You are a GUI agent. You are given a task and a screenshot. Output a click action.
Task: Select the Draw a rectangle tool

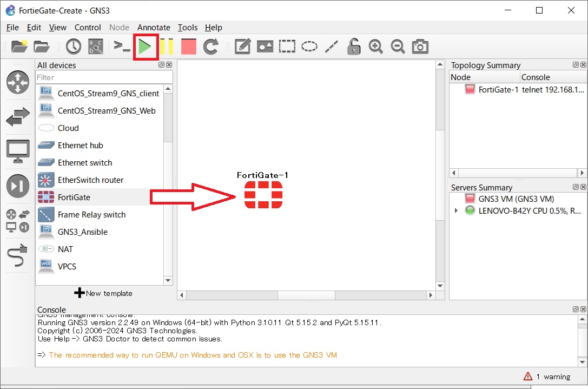click(287, 47)
